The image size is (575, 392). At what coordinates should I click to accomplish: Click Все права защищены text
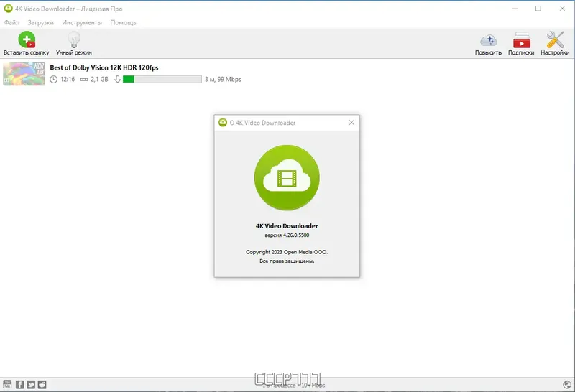pos(287,261)
